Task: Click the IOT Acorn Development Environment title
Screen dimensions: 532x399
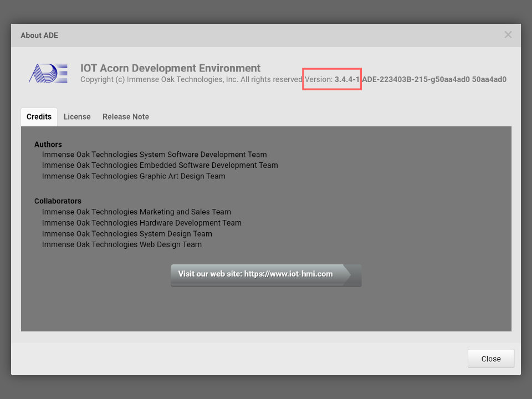Action: [x=170, y=68]
